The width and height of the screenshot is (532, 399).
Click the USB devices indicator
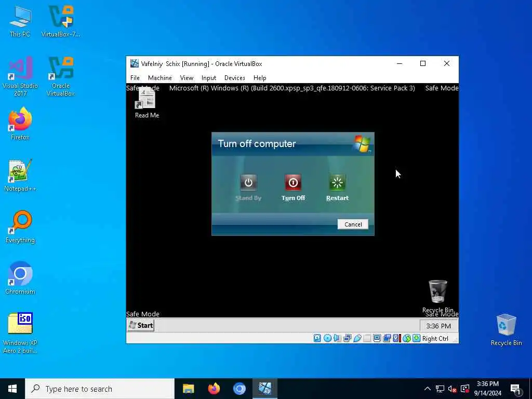(x=357, y=338)
